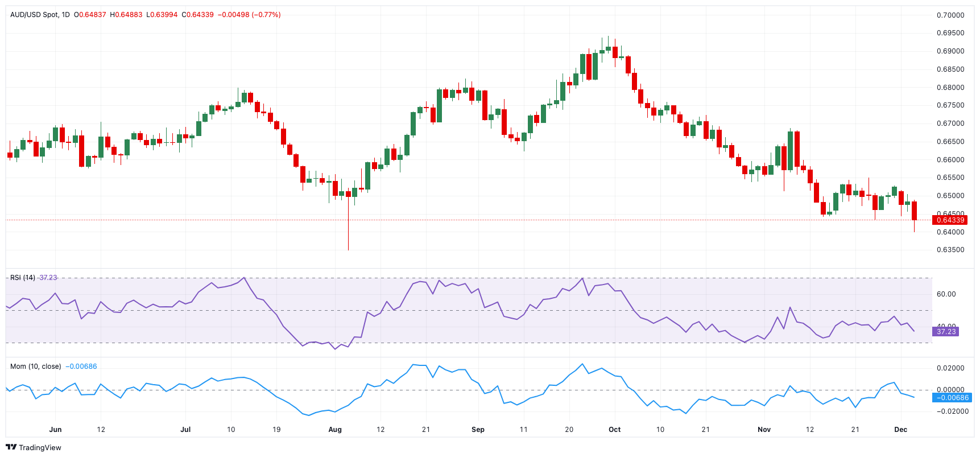
Task: Select the RSI (14) indicator legend
Action: (x=23, y=278)
